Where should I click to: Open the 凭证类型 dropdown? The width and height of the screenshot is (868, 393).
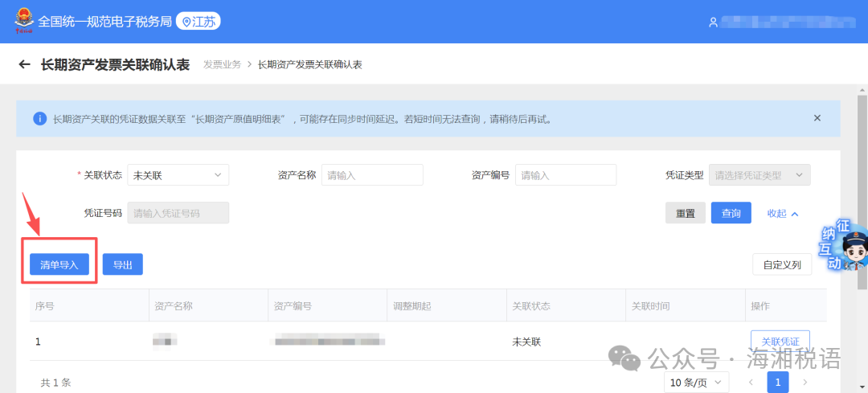tap(759, 175)
